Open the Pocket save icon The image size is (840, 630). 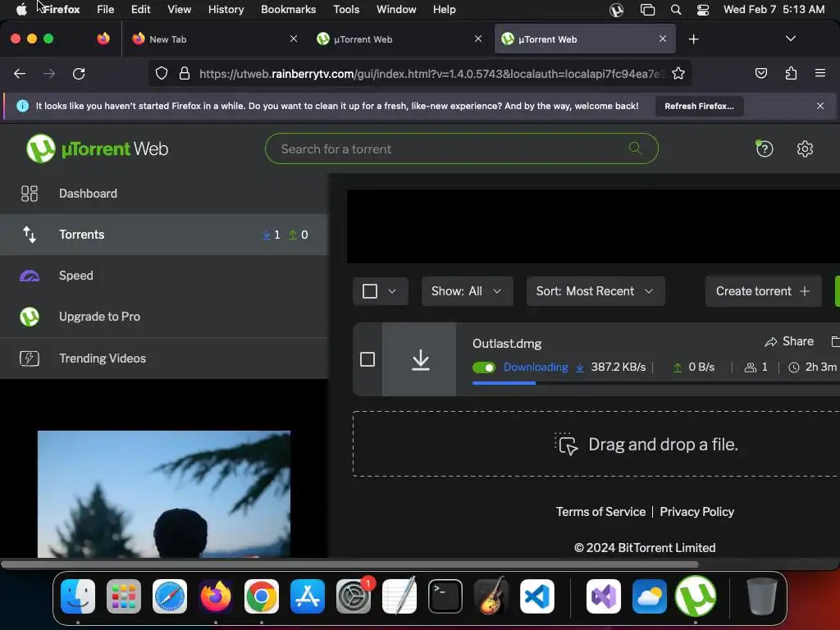[x=760, y=73]
